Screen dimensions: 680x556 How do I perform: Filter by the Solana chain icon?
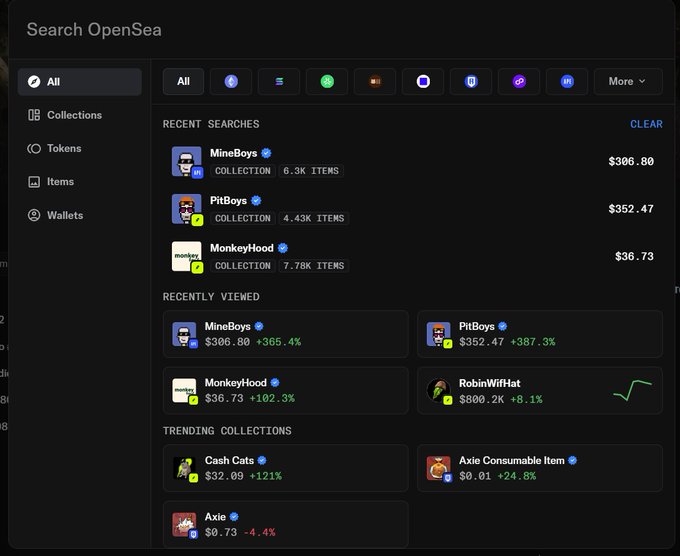(x=279, y=82)
